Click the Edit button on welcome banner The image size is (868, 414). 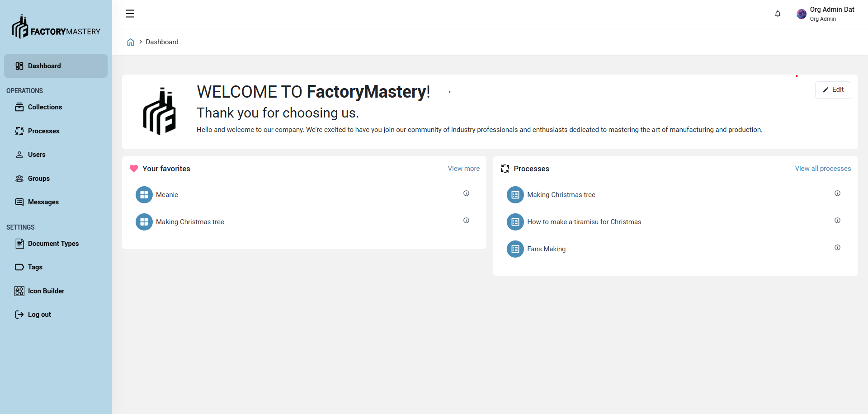[x=833, y=89]
